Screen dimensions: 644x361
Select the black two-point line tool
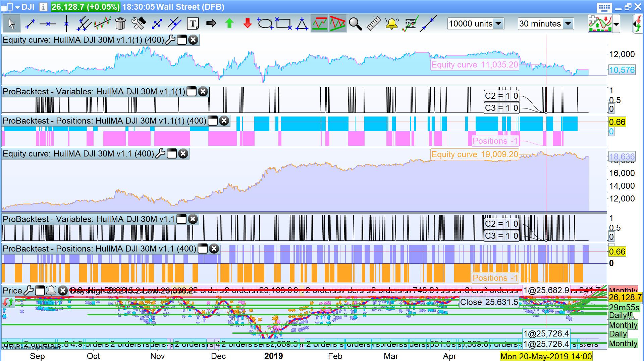(428, 24)
